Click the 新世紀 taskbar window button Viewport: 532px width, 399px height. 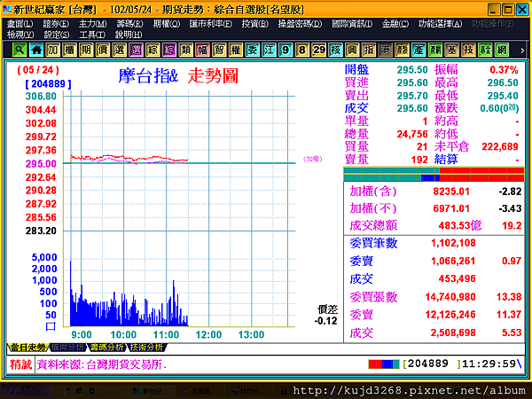[152, 391]
